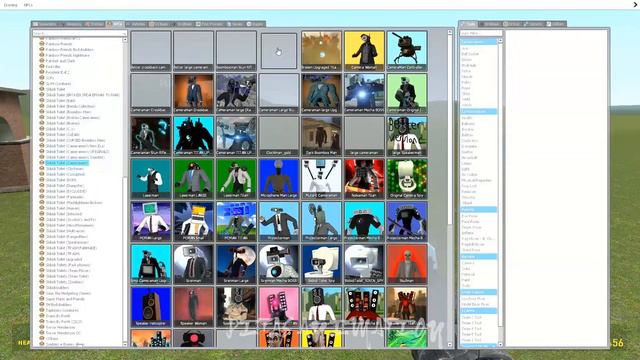The image size is (640, 360).
Task: Select the Hydraulic tool
Action: pyautogui.click(x=469, y=65)
